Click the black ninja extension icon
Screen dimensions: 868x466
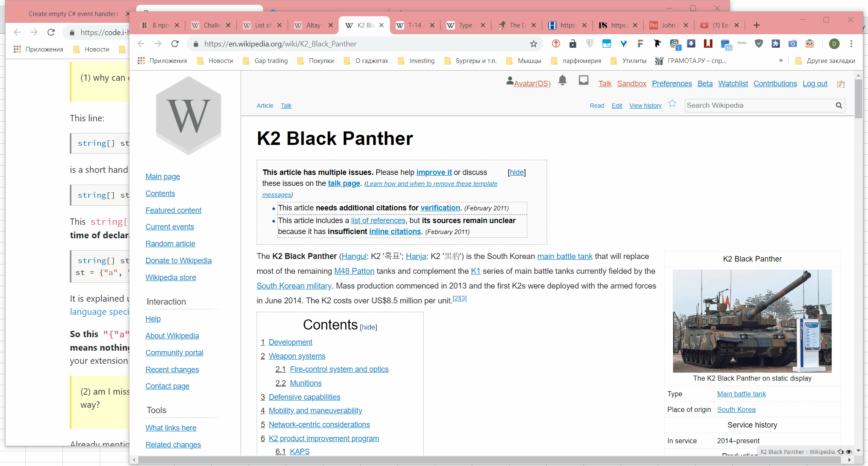point(657,44)
